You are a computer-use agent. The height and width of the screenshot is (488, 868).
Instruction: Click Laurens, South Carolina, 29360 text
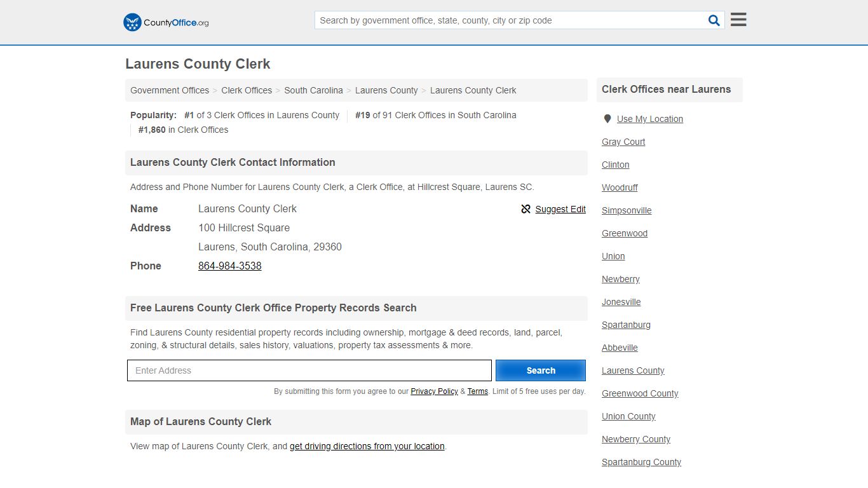tap(270, 247)
